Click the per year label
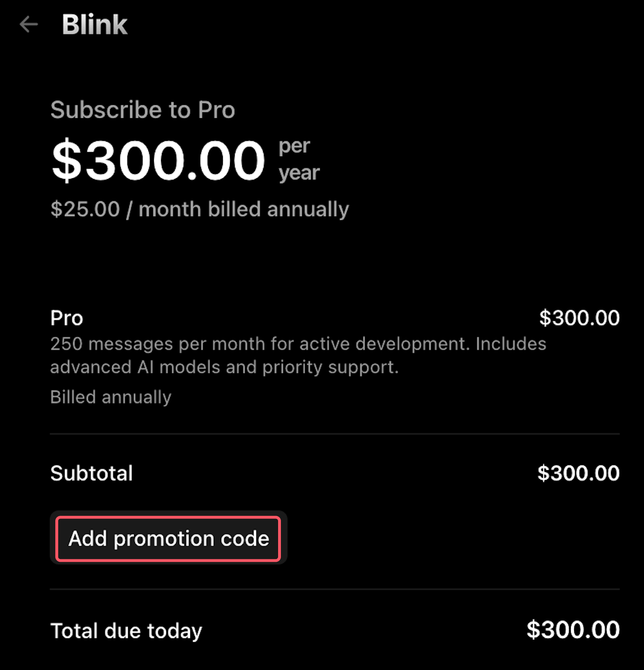644x670 pixels. pos(297,159)
